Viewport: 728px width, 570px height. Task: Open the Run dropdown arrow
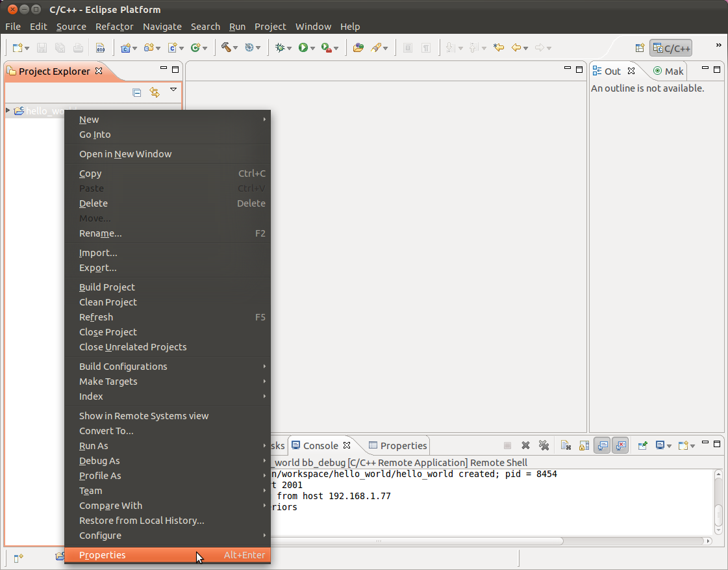tap(312, 48)
